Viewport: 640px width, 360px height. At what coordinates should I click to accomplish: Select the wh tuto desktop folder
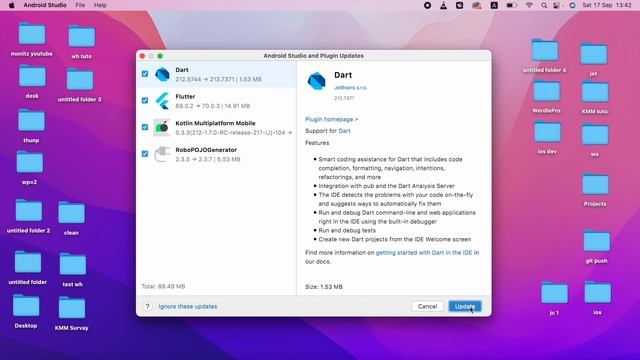[82, 37]
